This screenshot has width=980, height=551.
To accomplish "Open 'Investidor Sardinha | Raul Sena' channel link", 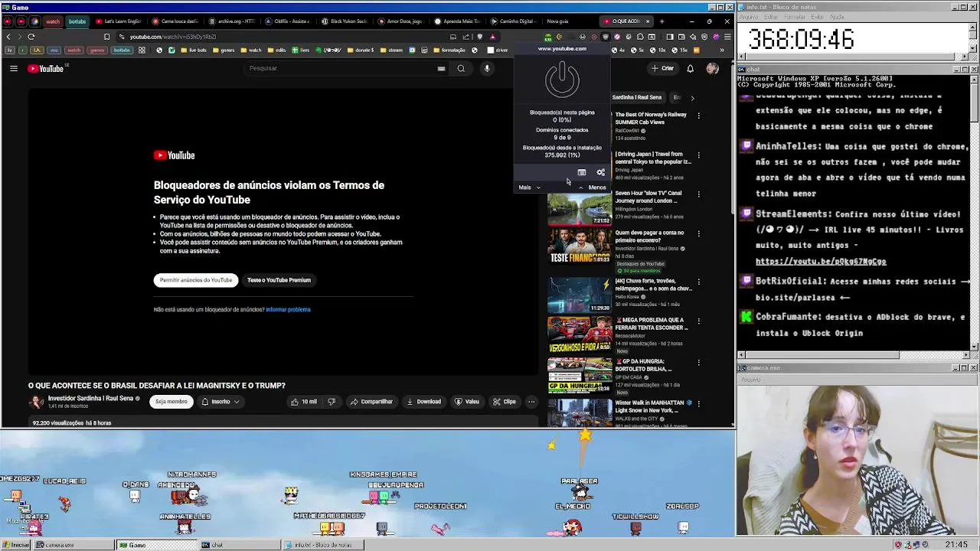I will click(90, 399).
